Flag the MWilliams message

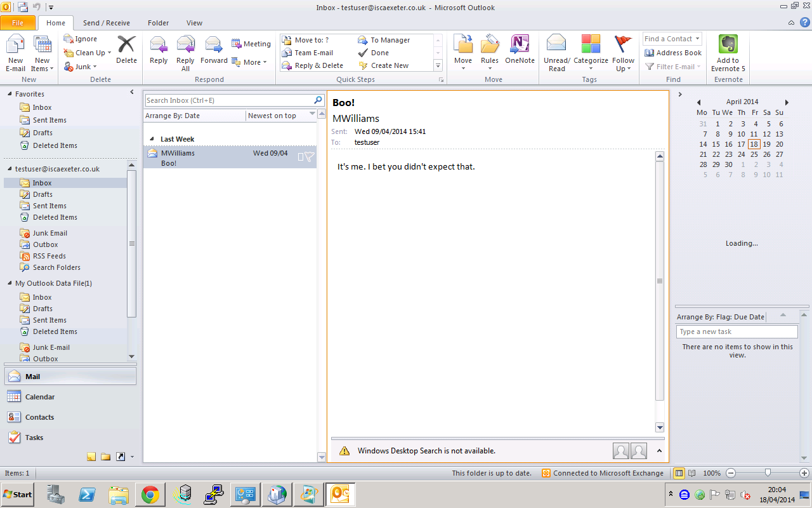tap(310, 156)
